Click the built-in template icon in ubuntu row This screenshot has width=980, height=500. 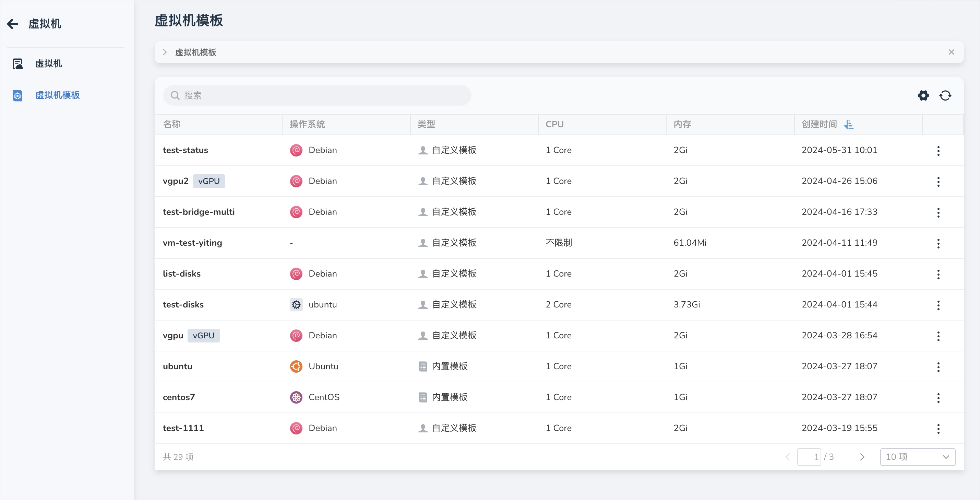422,366
